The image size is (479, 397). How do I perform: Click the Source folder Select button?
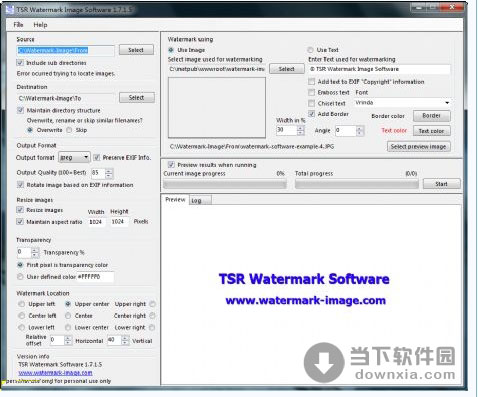(x=136, y=50)
